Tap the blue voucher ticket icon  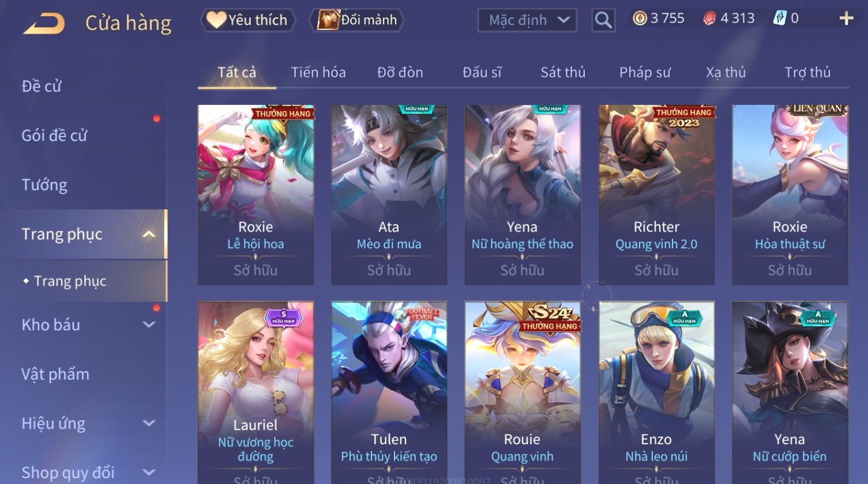[x=779, y=18]
